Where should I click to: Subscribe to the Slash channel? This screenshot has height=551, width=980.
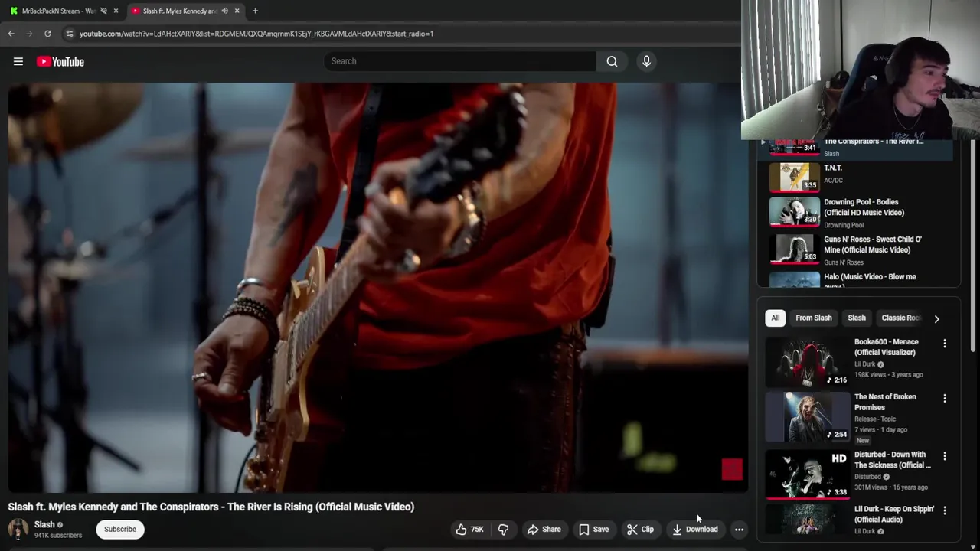pyautogui.click(x=120, y=530)
